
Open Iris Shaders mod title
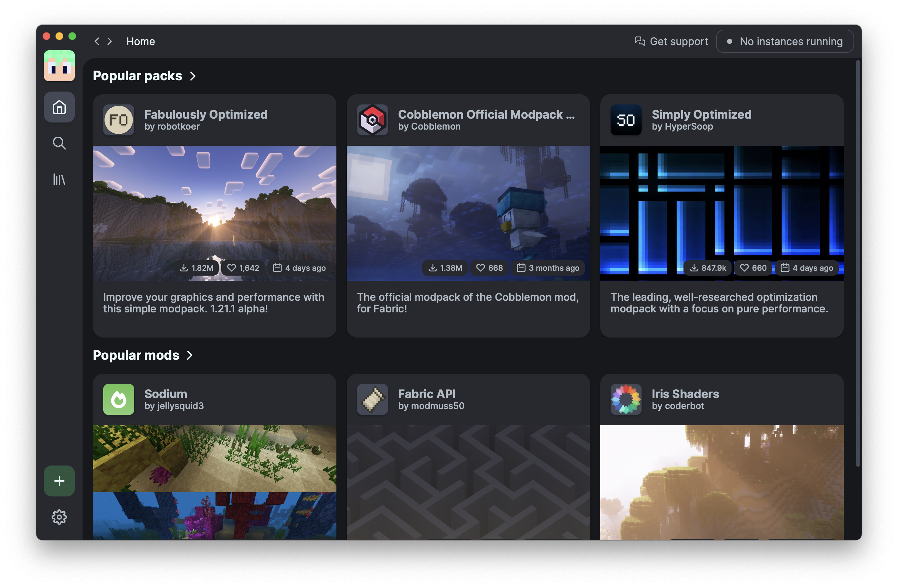point(685,394)
